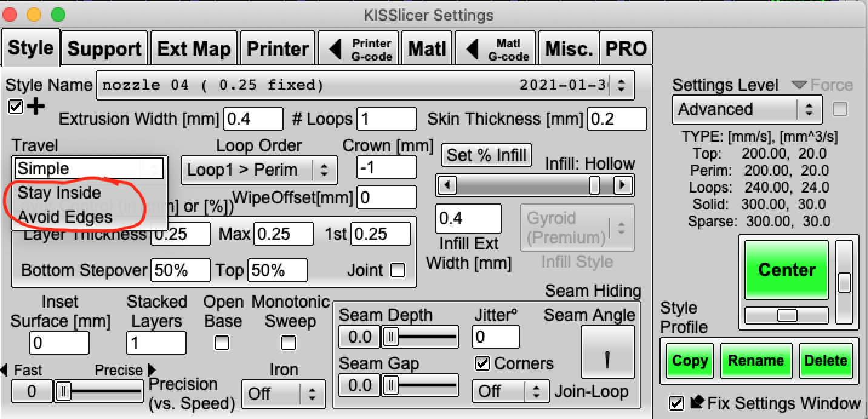Viewport: 868px width, 419px height.
Task: Click the WipeOffset[mm] field
Action: (387, 198)
